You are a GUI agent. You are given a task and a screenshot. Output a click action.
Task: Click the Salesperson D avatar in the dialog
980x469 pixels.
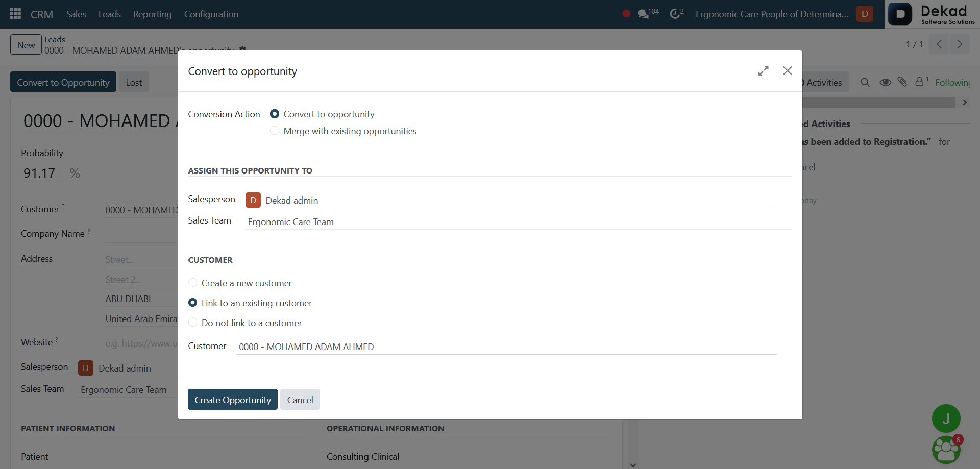click(x=253, y=200)
